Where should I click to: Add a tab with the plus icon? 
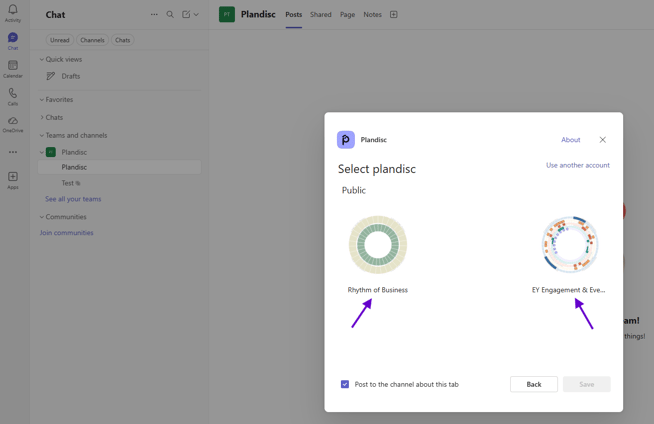393,15
